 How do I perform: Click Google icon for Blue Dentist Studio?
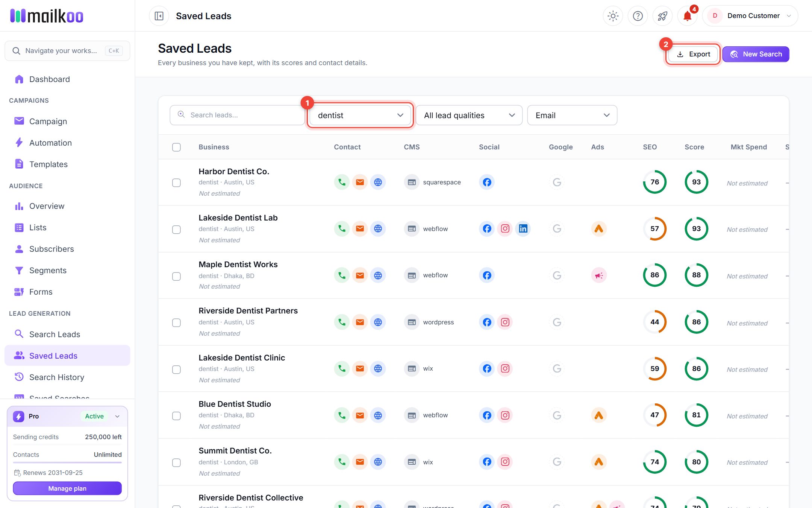(557, 415)
